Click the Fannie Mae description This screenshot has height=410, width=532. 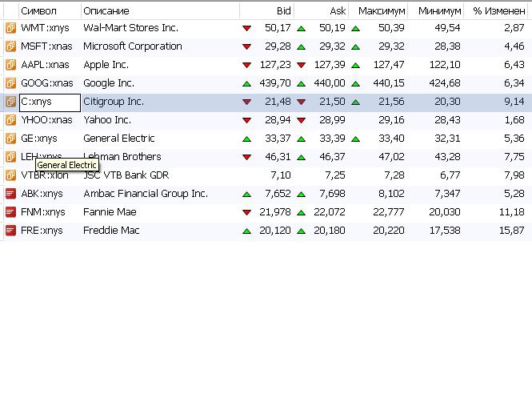(x=110, y=212)
